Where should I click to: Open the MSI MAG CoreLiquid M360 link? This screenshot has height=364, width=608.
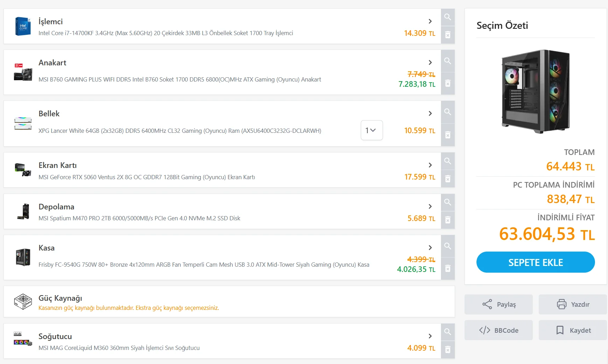(119, 348)
